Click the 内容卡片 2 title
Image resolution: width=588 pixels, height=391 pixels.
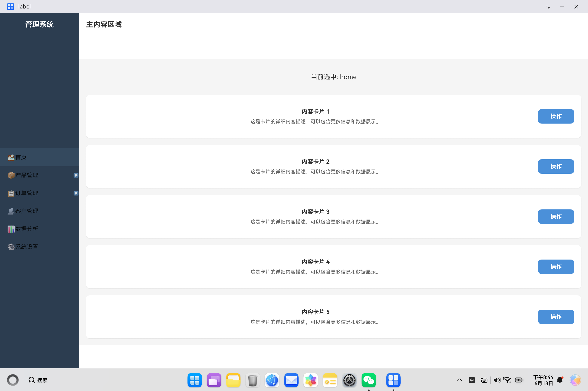[316, 162]
